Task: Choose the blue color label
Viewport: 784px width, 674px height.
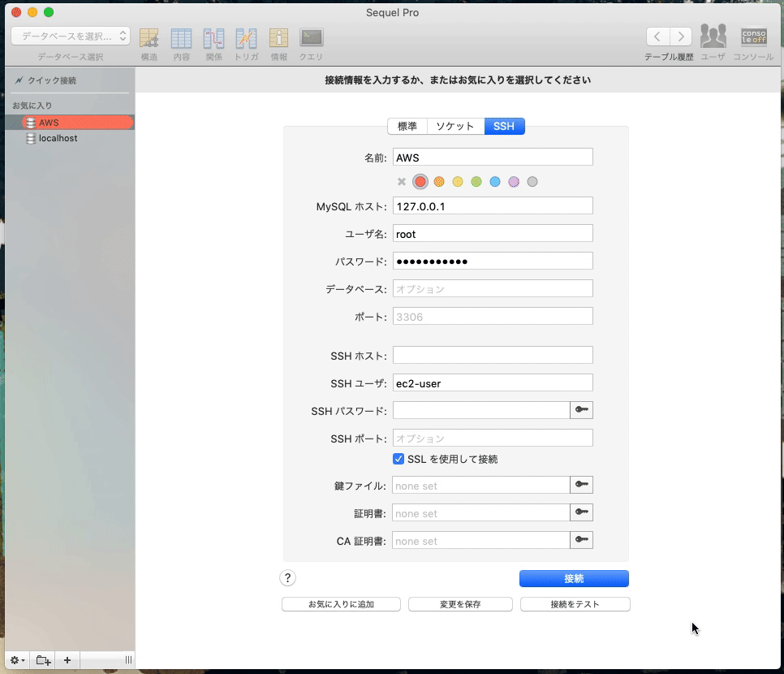Action: [x=495, y=182]
